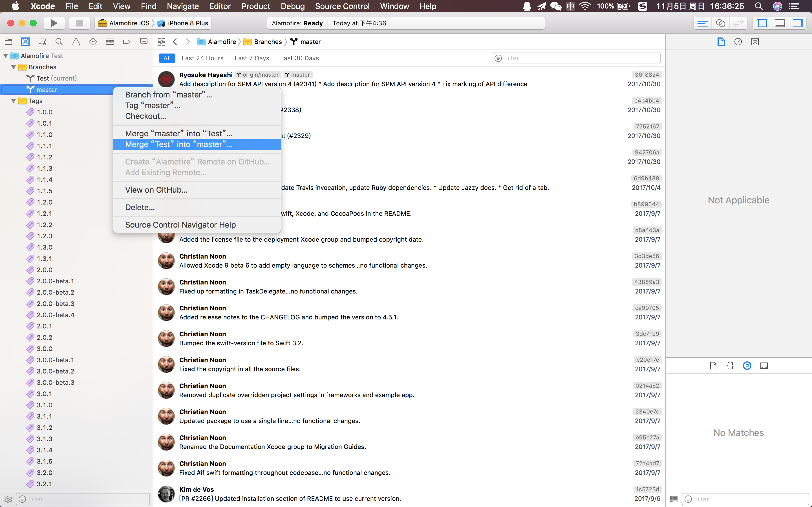Viewport: 812px width, 507px height.
Task: Toggle the Navigator panel visibility
Action: tap(762, 23)
